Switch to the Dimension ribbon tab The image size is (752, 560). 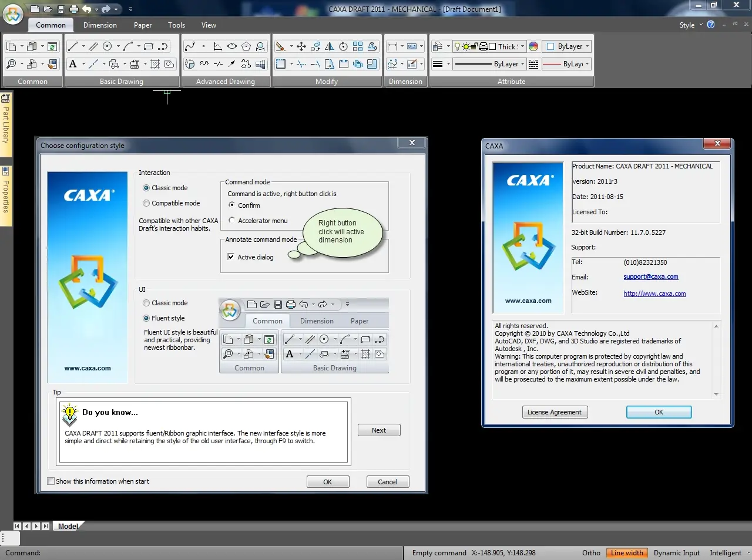[100, 25]
